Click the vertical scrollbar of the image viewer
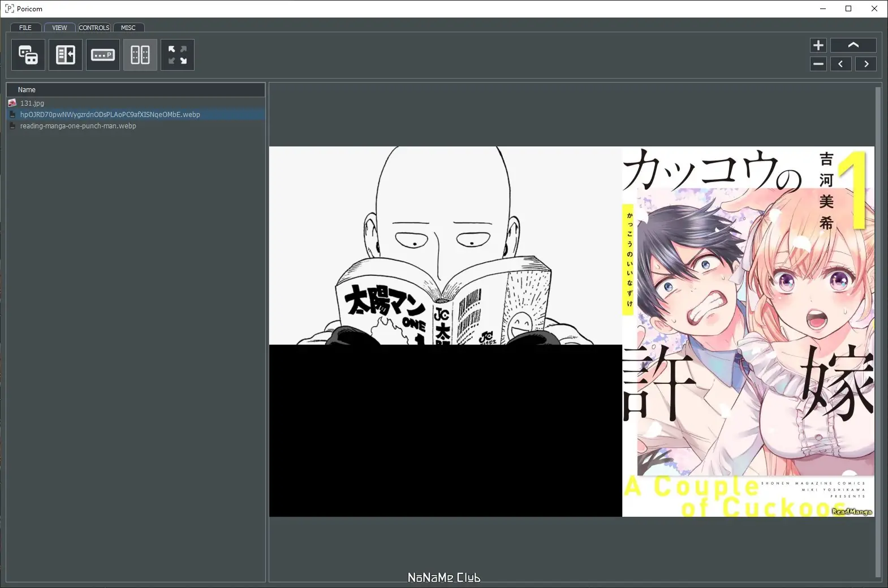This screenshot has height=588, width=888. pos(878,331)
